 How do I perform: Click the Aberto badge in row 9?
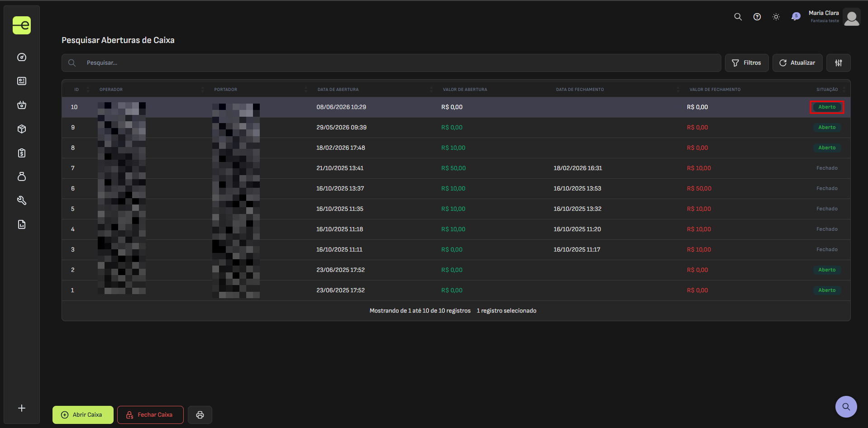827,128
